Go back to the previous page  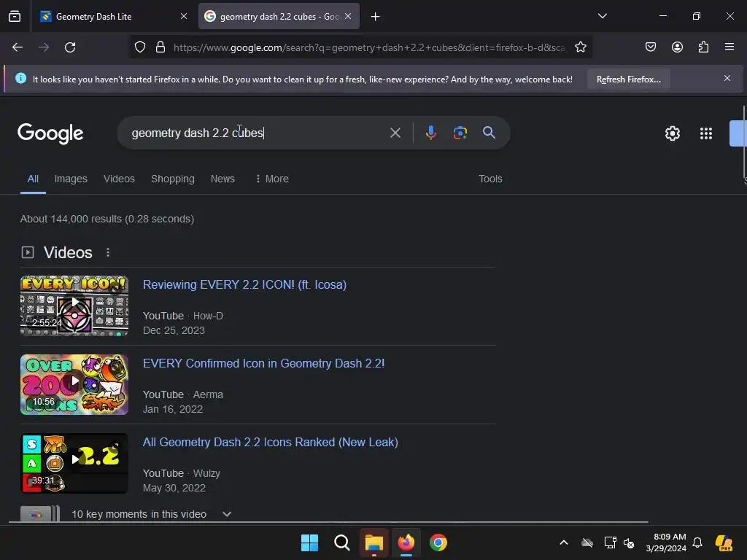18,47
